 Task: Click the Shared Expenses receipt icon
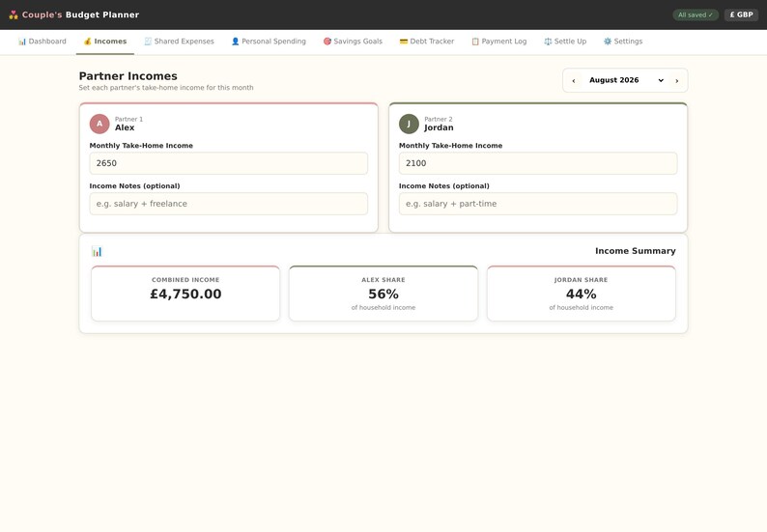point(148,42)
